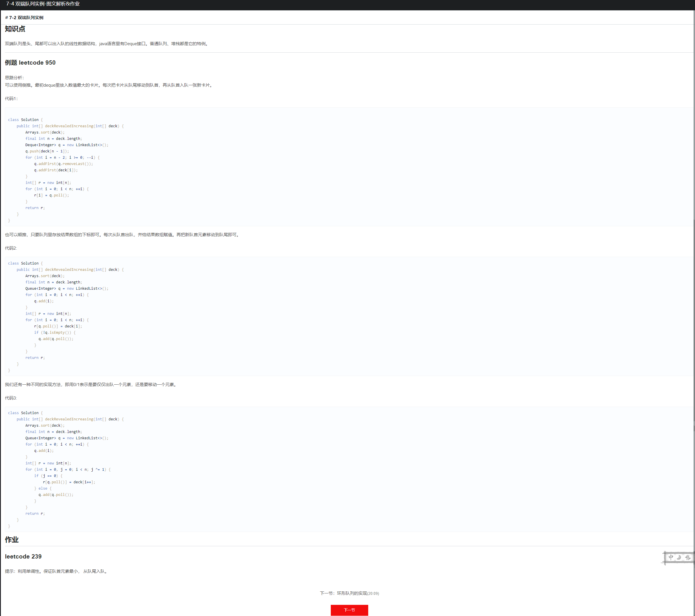The height and width of the screenshot is (616, 695).
Task: Click the third icon in the IME toolbar
Action: pyautogui.click(x=688, y=557)
